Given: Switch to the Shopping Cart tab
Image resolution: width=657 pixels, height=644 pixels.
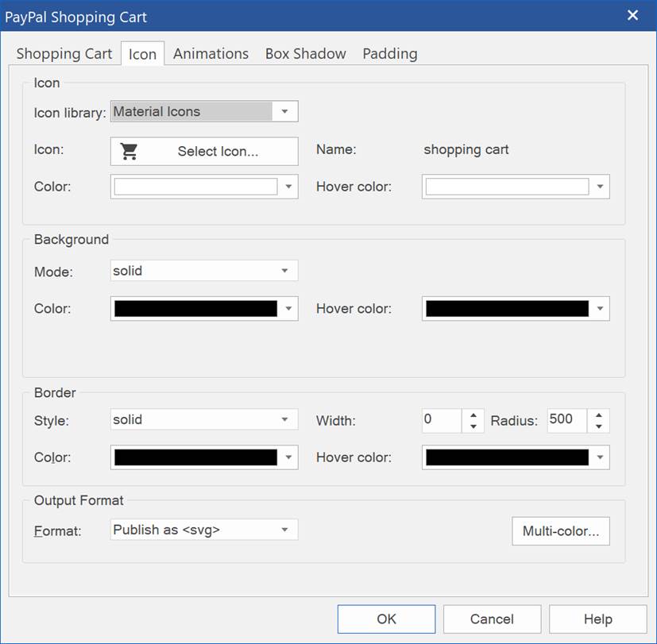Looking at the screenshot, I should pyautogui.click(x=64, y=54).
